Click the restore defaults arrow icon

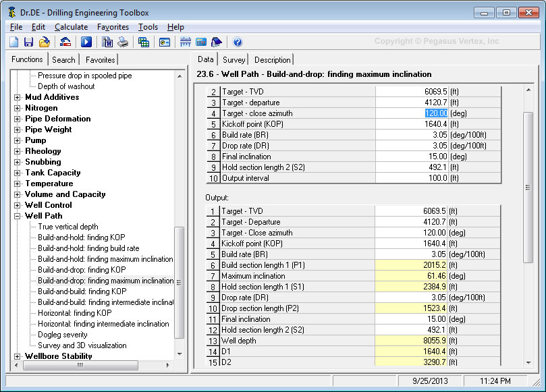pos(65,42)
